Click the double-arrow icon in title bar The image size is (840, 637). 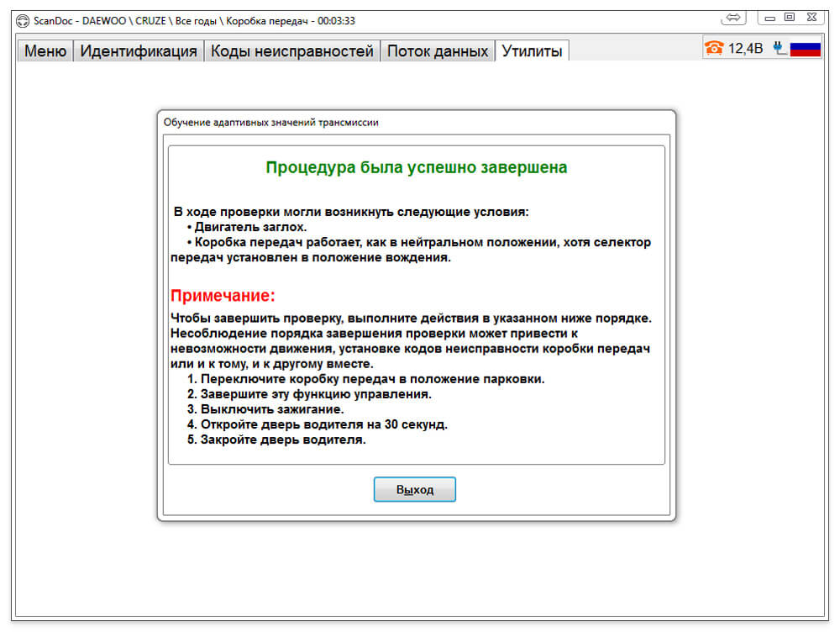pos(733,18)
